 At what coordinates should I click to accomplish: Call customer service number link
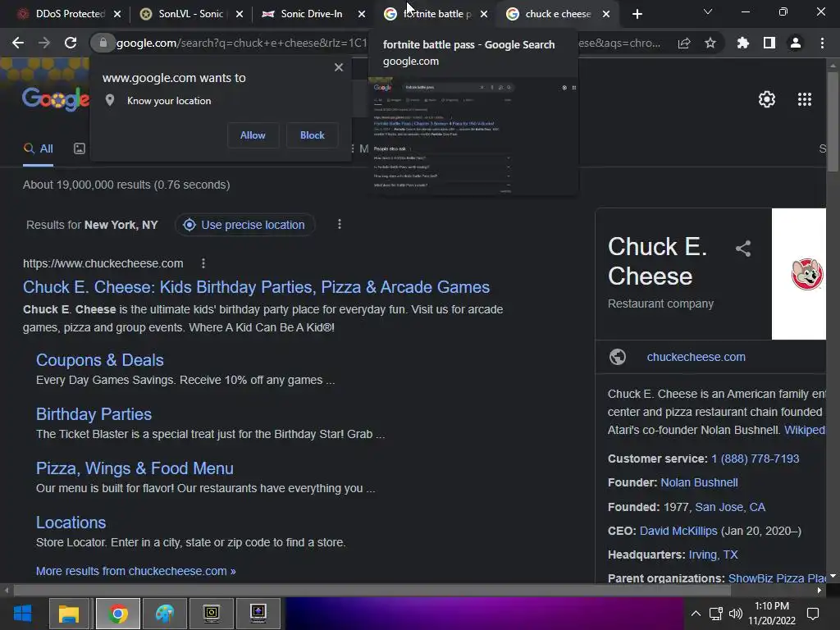[x=755, y=459]
